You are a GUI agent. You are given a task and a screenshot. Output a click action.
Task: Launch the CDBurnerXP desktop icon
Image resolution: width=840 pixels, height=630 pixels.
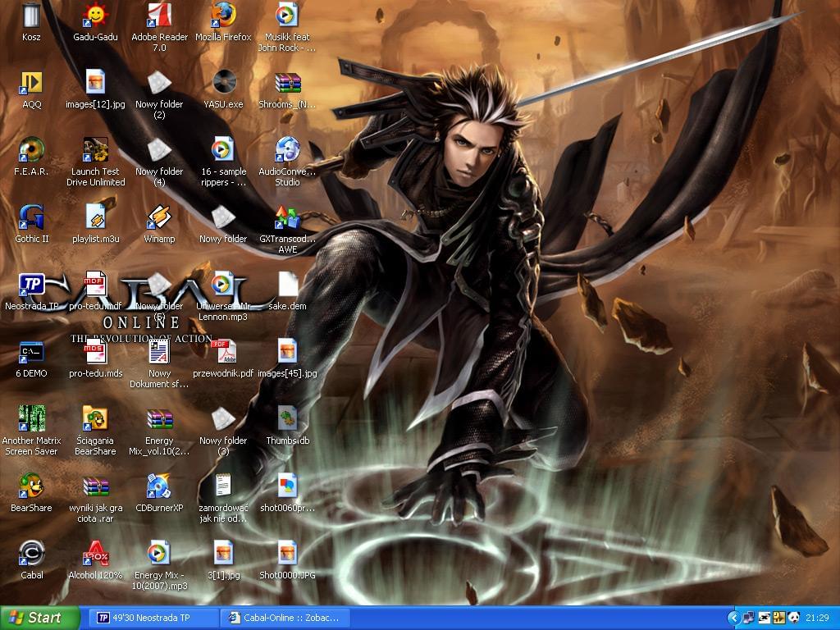(159, 486)
